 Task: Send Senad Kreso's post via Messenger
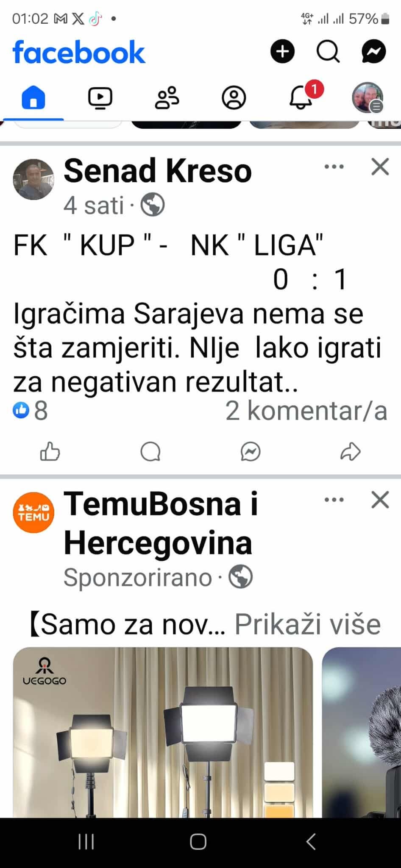(251, 451)
